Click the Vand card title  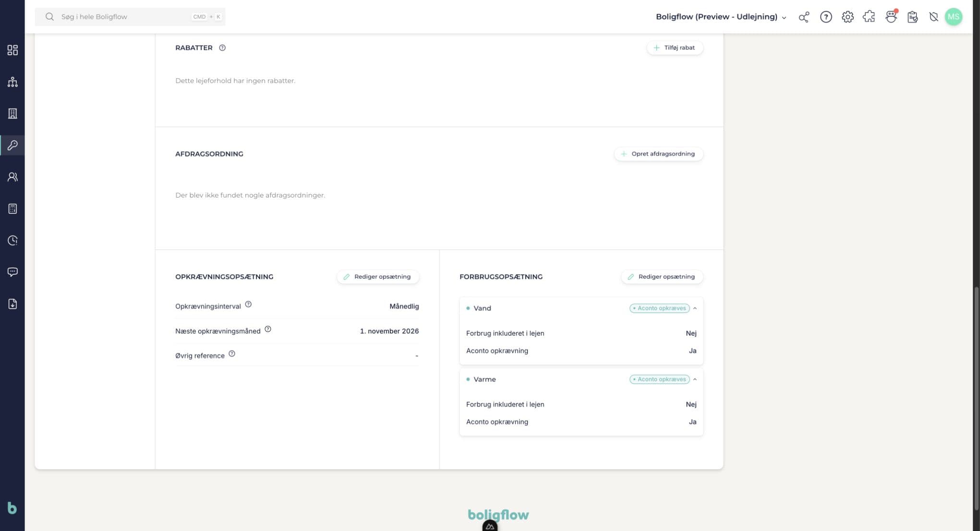pyautogui.click(x=482, y=308)
